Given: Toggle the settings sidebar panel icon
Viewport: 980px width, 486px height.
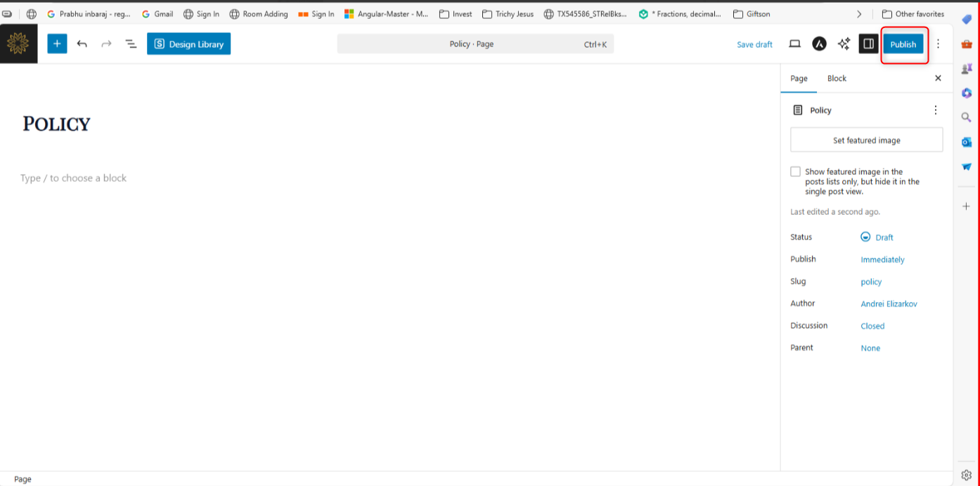Looking at the screenshot, I should [x=869, y=44].
